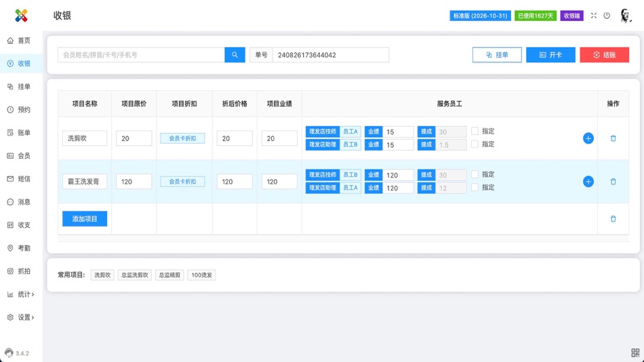Screen dimensions: 644x362
Task: Click the 已使用1627天 green badge
Action: (536, 16)
